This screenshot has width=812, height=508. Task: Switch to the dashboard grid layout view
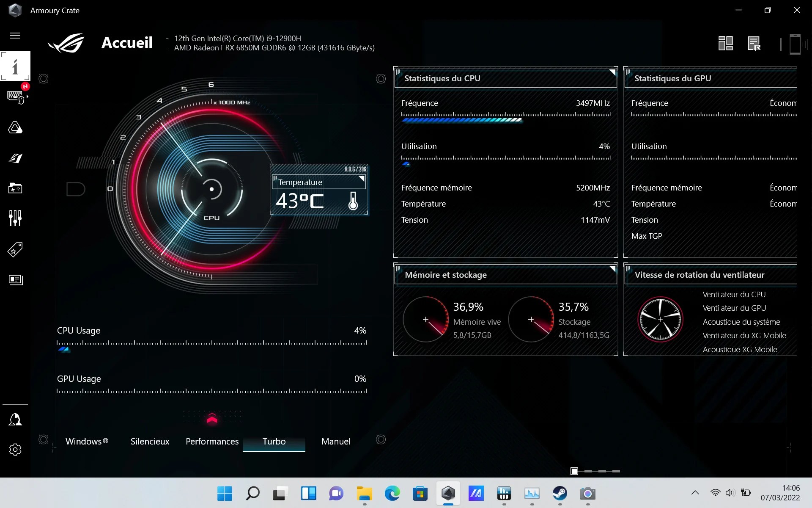point(726,43)
